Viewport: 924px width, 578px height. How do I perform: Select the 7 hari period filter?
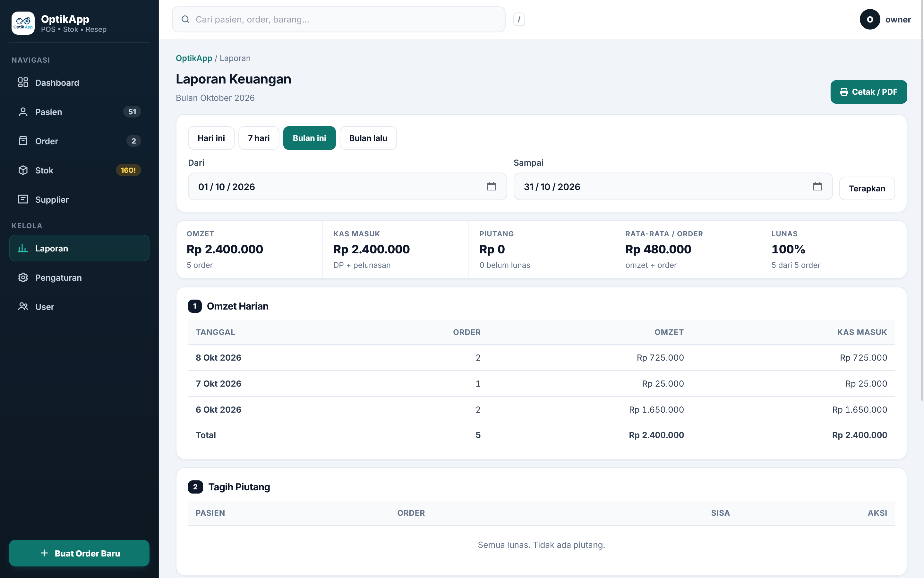click(x=259, y=138)
